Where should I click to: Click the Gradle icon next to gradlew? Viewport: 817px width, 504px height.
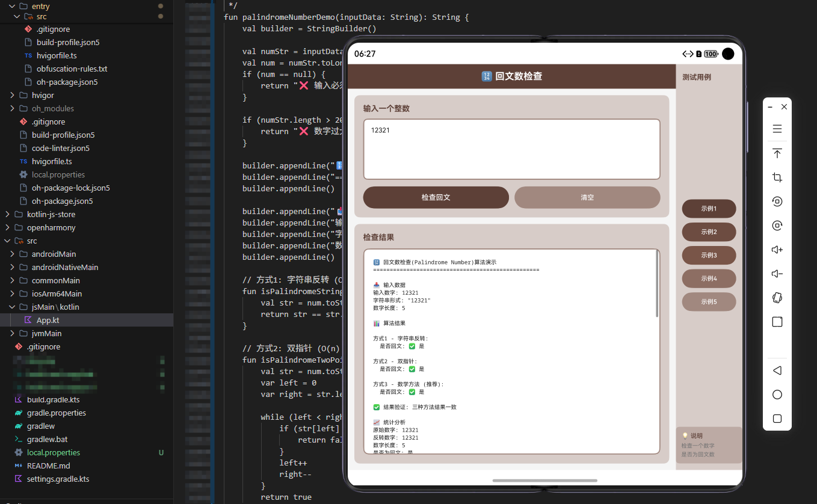click(18, 426)
